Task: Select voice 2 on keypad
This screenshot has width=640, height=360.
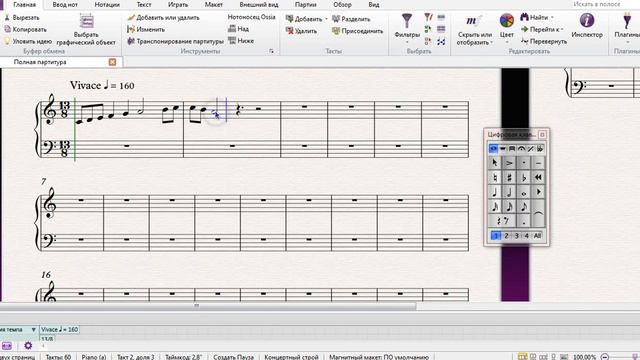Action: click(506, 236)
